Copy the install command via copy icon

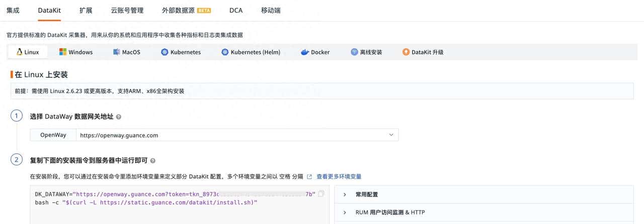tap(321, 194)
